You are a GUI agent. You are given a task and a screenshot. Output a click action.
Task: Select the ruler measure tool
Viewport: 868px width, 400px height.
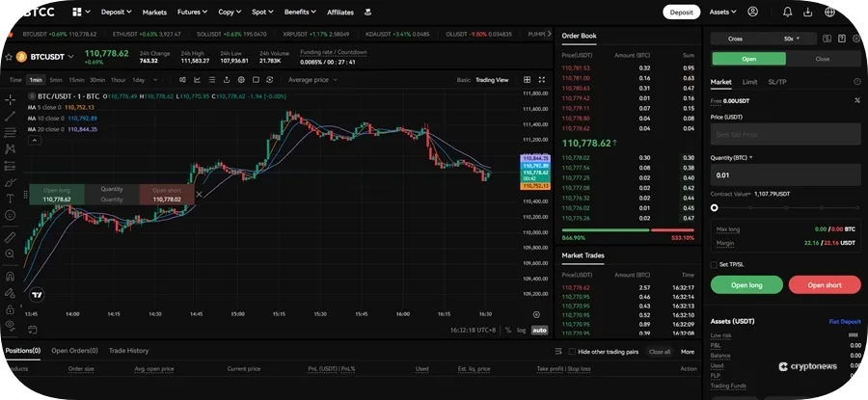(10, 237)
